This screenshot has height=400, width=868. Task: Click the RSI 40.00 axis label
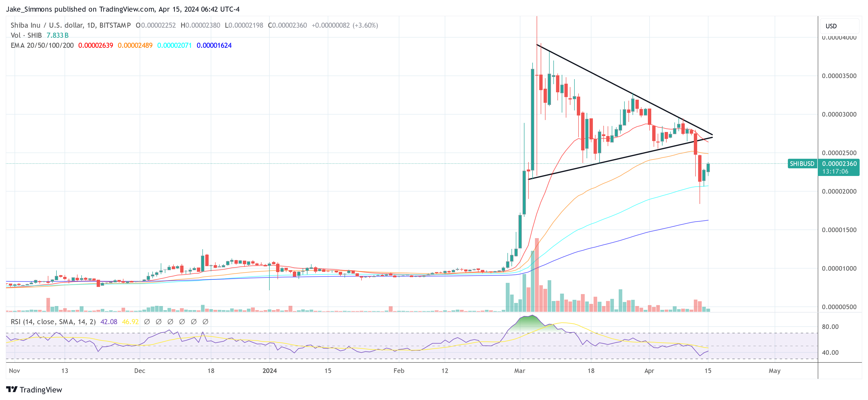point(830,352)
